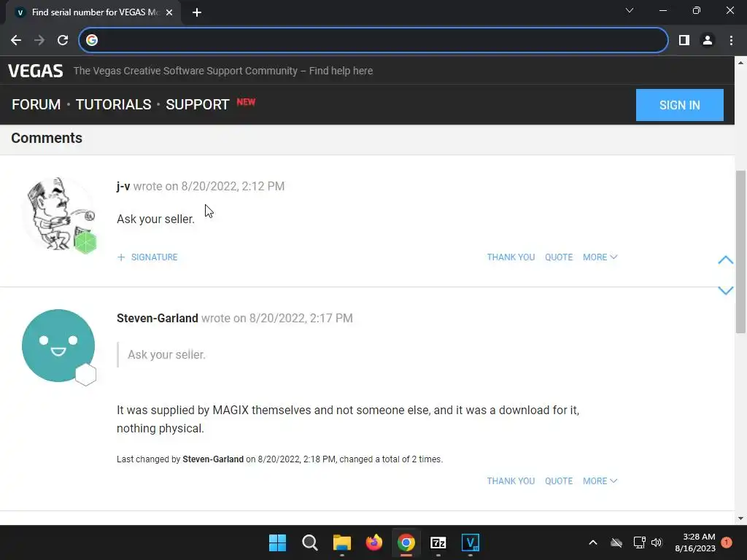This screenshot has height=560, width=747.
Task: Click scrollbar down arrow
Action: [x=741, y=518]
